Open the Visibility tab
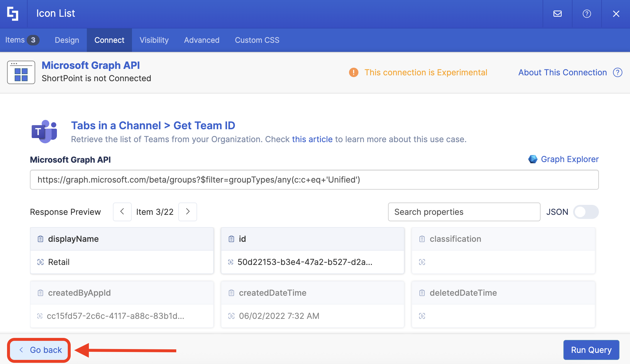 [x=154, y=40]
